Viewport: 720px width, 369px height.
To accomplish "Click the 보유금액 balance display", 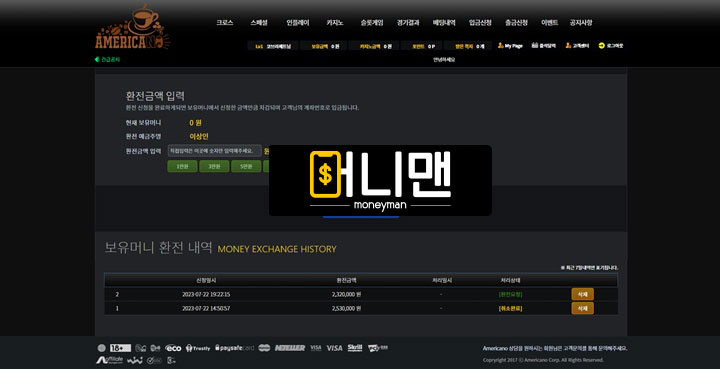I will pyautogui.click(x=325, y=46).
